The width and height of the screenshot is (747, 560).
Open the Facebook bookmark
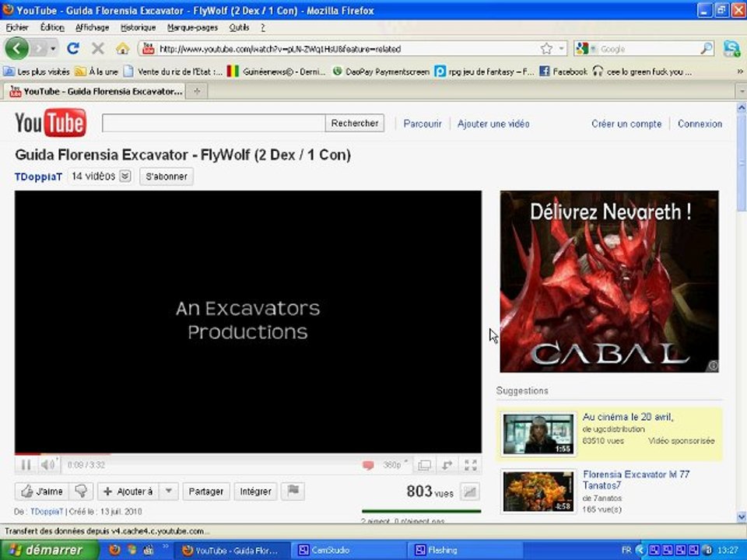coord(563,72)
